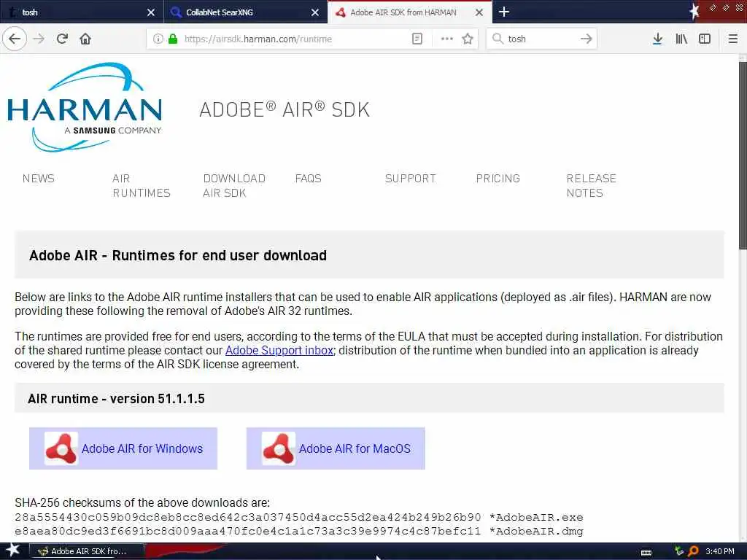This screenshot has width=747, height=560.
Task: Open the NEWS navigation item
Action: [39, 179]
